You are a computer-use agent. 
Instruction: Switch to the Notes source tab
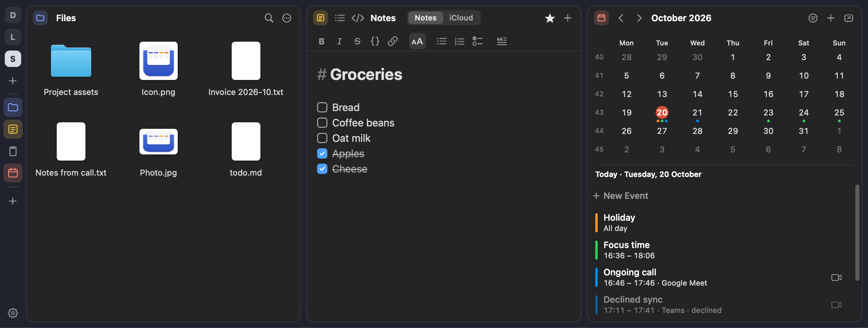click(425, 18)
